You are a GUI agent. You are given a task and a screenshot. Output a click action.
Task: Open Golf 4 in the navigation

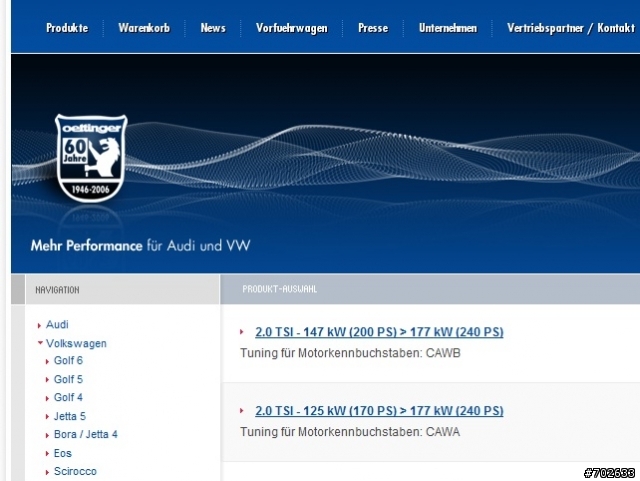tap(68, 397)
